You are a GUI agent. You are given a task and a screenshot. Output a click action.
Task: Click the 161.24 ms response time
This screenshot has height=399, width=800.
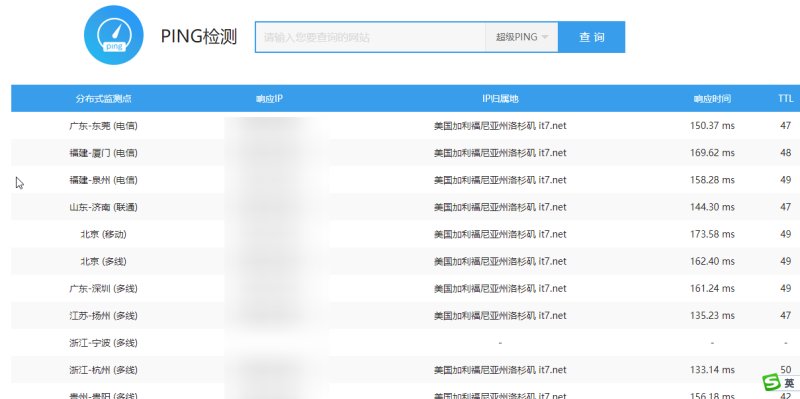[x=712, y=288]
